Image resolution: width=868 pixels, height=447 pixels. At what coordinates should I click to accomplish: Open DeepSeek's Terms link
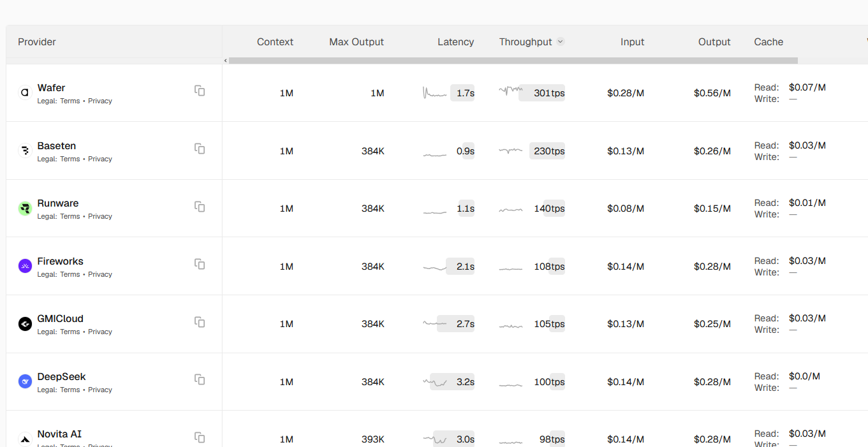(x=70, y=390)
